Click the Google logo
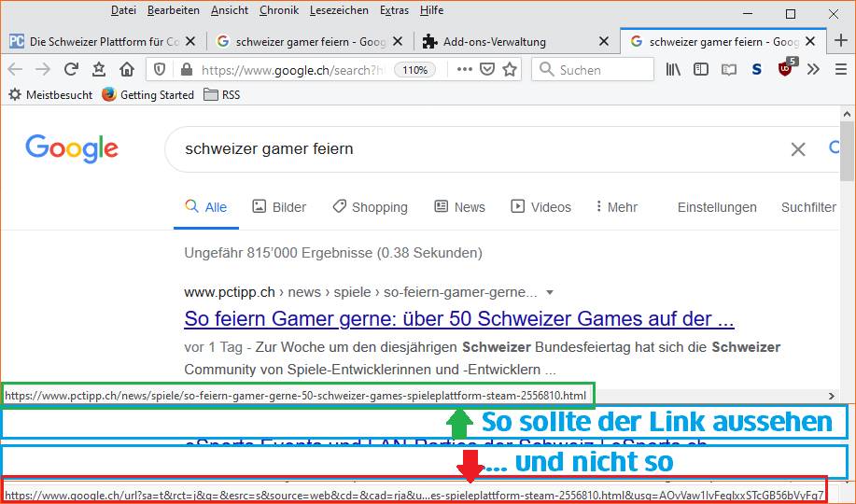 tap(72, 148)
